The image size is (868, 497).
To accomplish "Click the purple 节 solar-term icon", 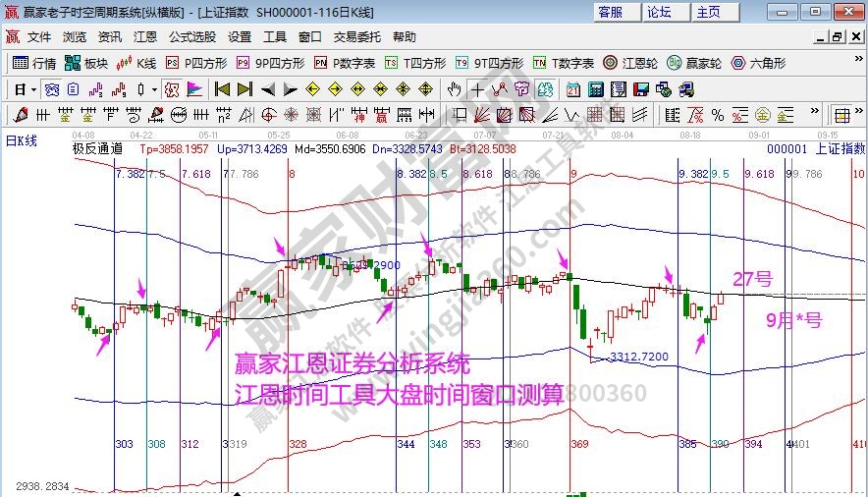I will point(522,89).
